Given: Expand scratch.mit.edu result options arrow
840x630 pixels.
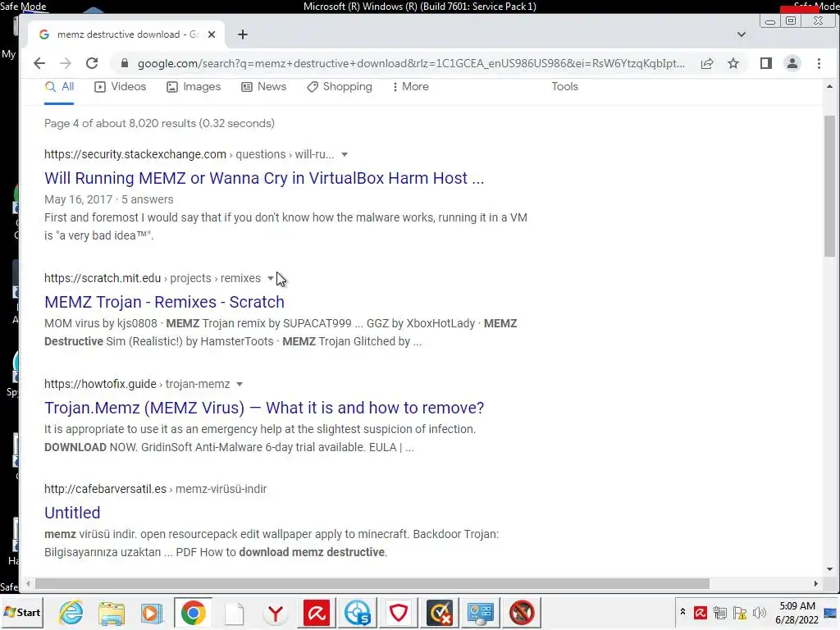Looking at the screenshot, I should [x=270, y=278].
